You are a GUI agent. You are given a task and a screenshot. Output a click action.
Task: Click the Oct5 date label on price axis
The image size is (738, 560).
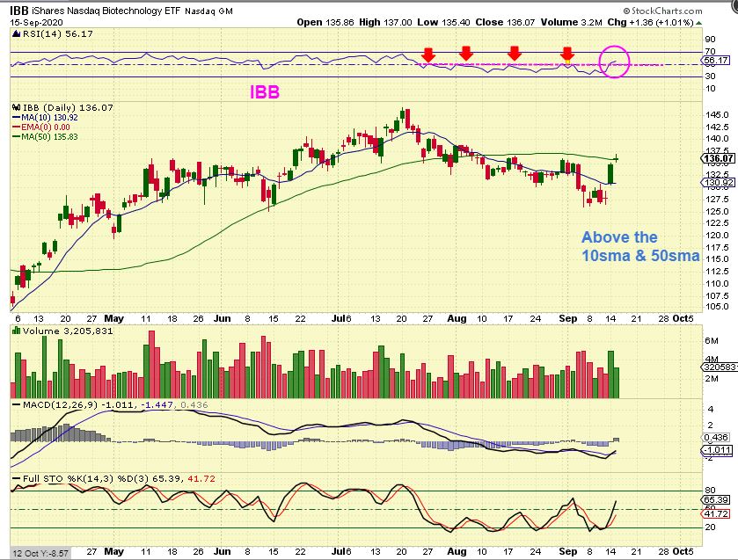(683, 318)
